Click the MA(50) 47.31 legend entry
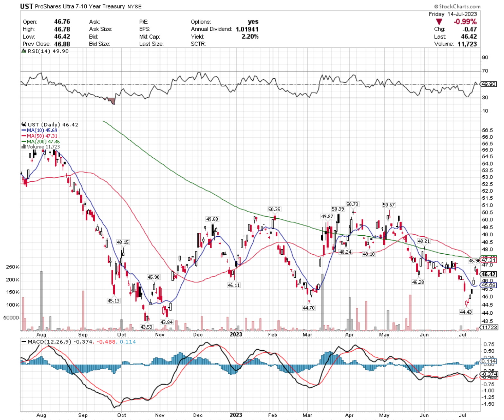Screen dimensions: 504x420 [x=39, y=136]
